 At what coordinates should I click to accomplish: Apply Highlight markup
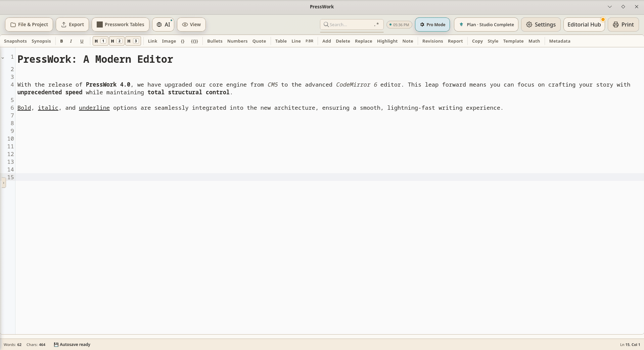tap(387, 41)
